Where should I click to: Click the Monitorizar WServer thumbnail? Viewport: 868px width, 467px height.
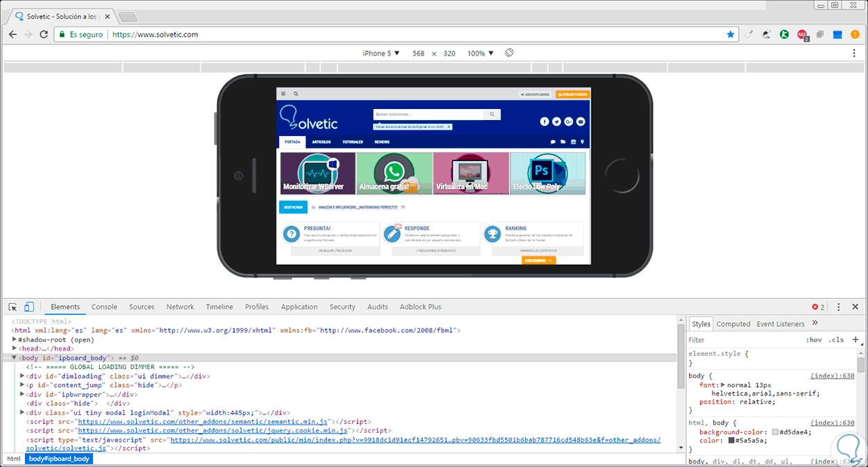(x=317, y=173)
